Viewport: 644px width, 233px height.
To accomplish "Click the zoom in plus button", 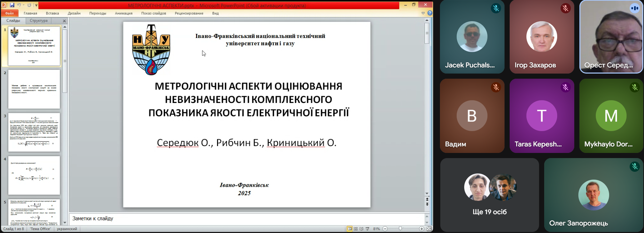I will click(x=421, y=229).
